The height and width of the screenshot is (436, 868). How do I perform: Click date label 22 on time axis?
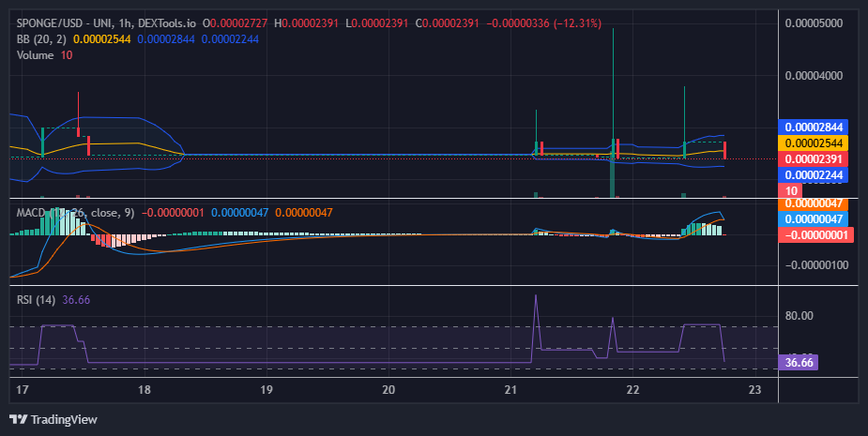pyautogui.click(x=632, y=390)
